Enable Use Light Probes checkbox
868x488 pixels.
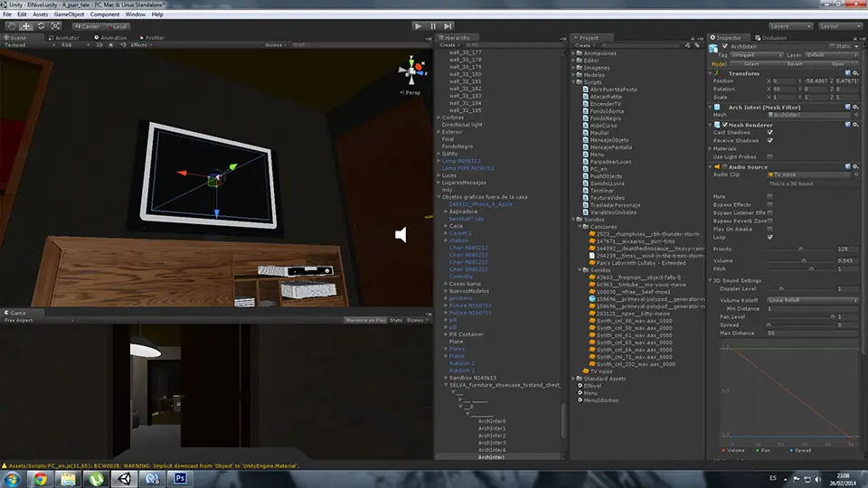tap(770, 156)
